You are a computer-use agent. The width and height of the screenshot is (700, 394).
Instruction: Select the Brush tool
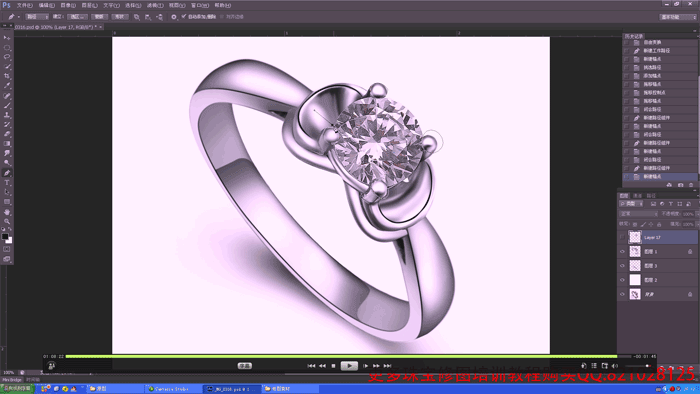pyautogui.click(x=7, y=105)
